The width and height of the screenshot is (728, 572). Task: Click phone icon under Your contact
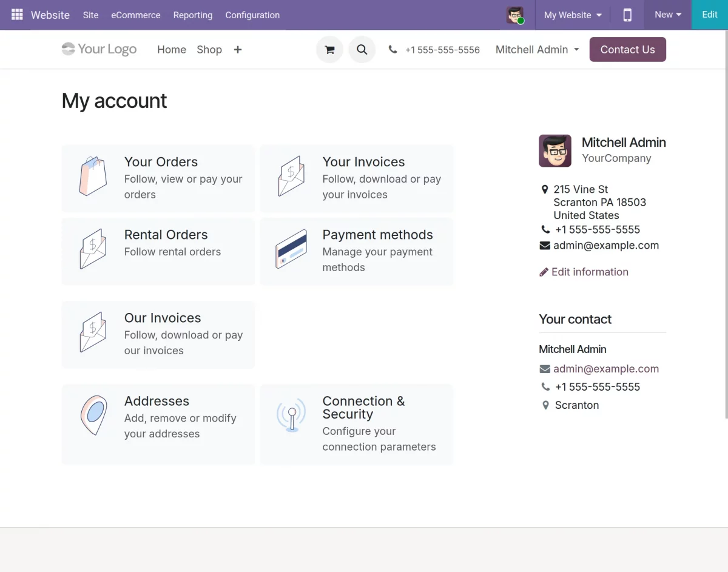pos(545,387)
